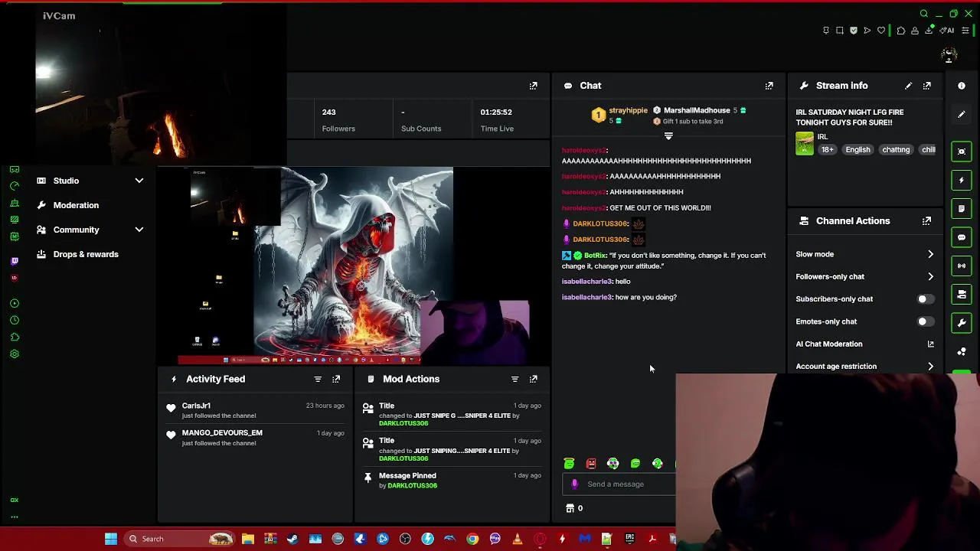Open Followers-only chat options arrow
Image resolution: width=980 pixels, height=551 pixels.
point(930,277)
